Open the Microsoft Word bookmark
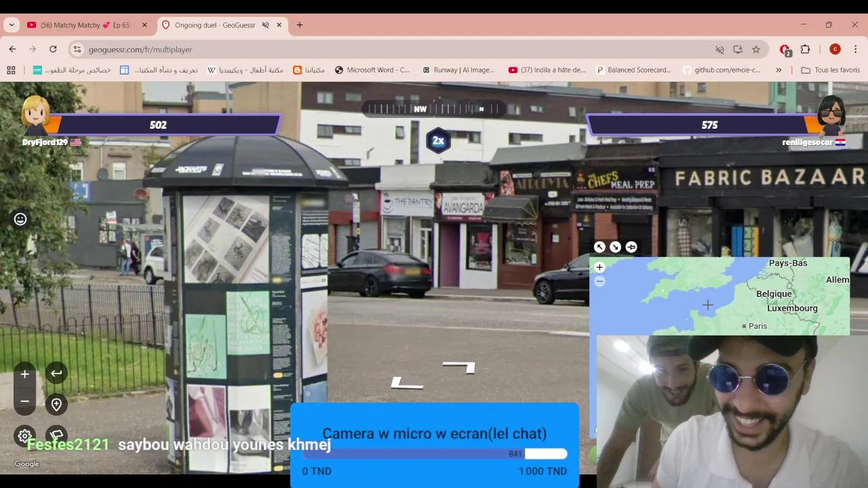 click(372, 70)
